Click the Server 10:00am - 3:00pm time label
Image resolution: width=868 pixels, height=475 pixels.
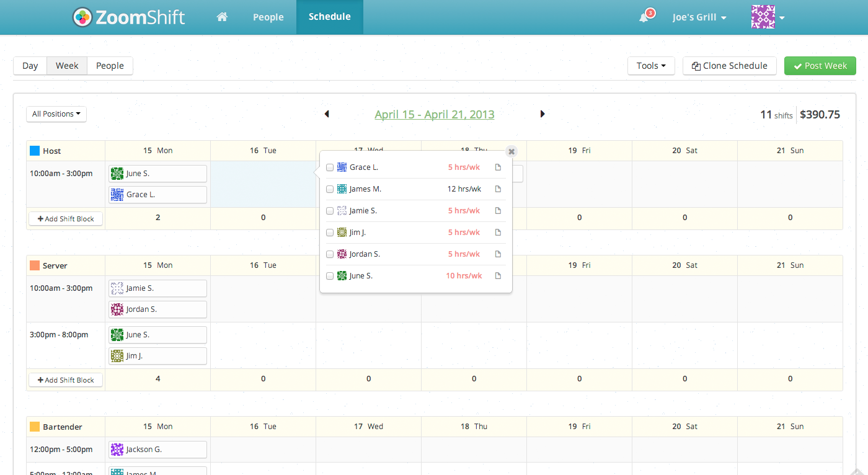pos(61,288)
